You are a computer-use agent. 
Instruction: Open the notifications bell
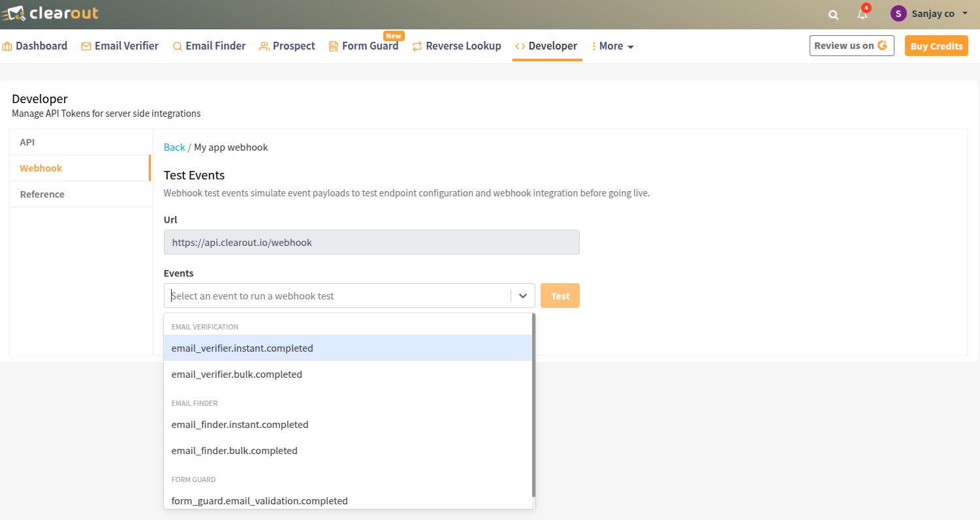pyautogui.click(x=862, y=14)
